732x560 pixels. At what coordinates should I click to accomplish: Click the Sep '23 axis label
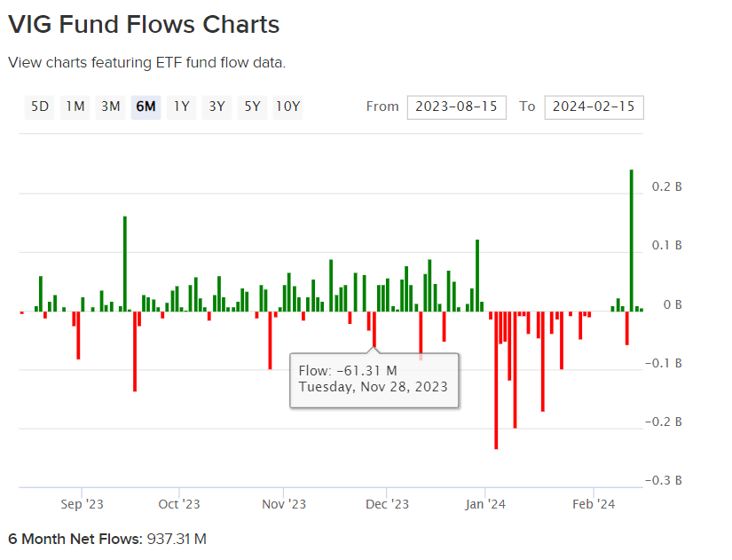(81, 503)
